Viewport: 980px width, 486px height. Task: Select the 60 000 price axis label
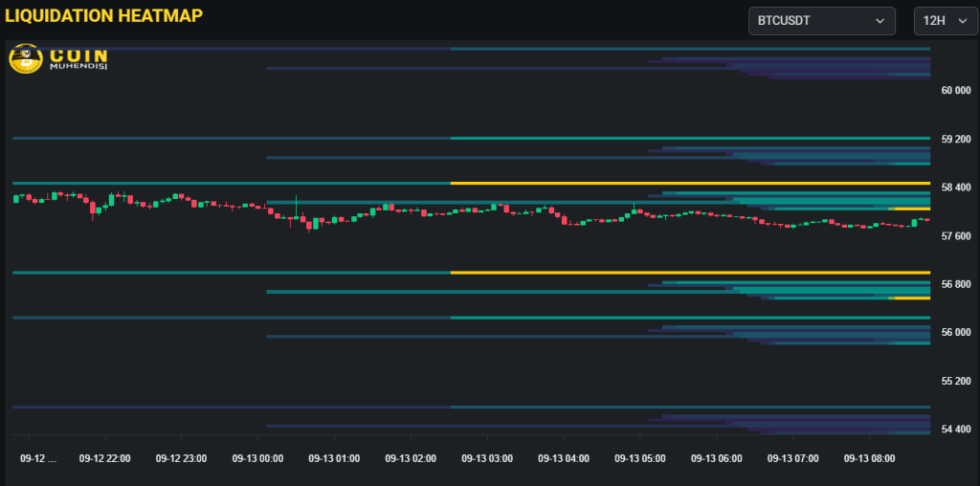pos(956,91)
